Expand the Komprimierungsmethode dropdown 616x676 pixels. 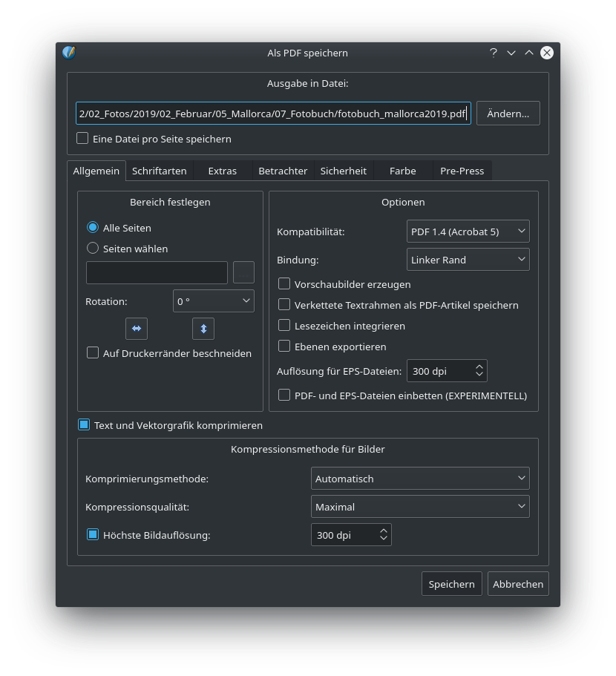[419, 479]
